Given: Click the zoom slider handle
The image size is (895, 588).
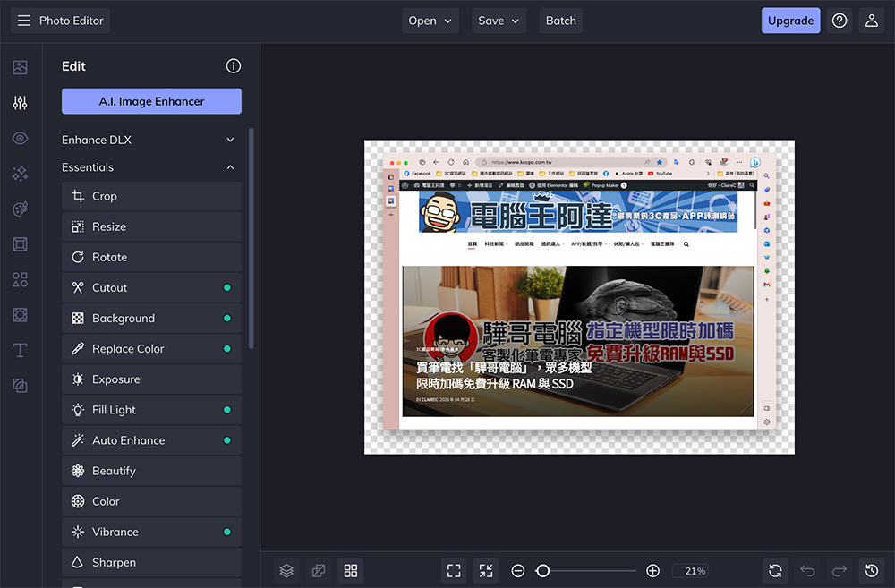Looking at the screenshot, I should click(x=543, y=570).
